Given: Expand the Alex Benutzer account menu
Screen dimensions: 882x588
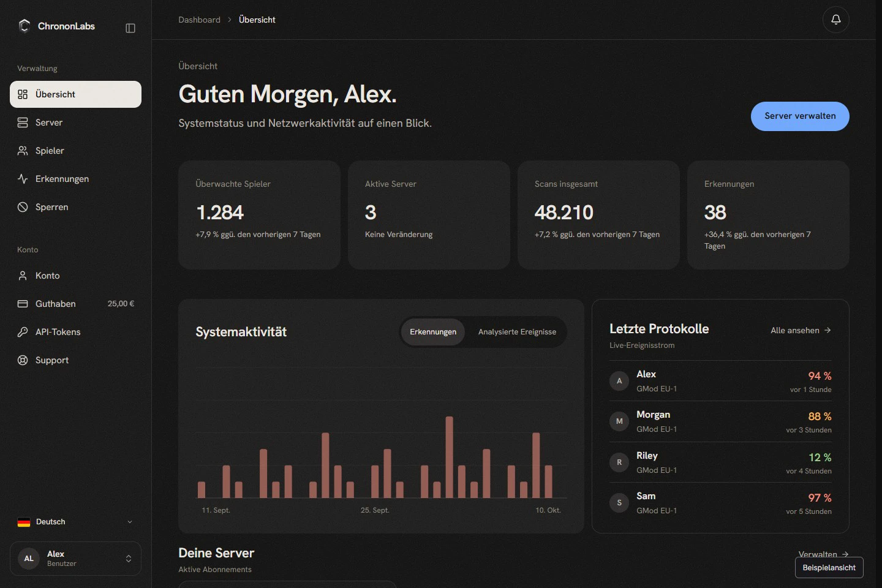Looking at the screenshot, I should 75,559.
